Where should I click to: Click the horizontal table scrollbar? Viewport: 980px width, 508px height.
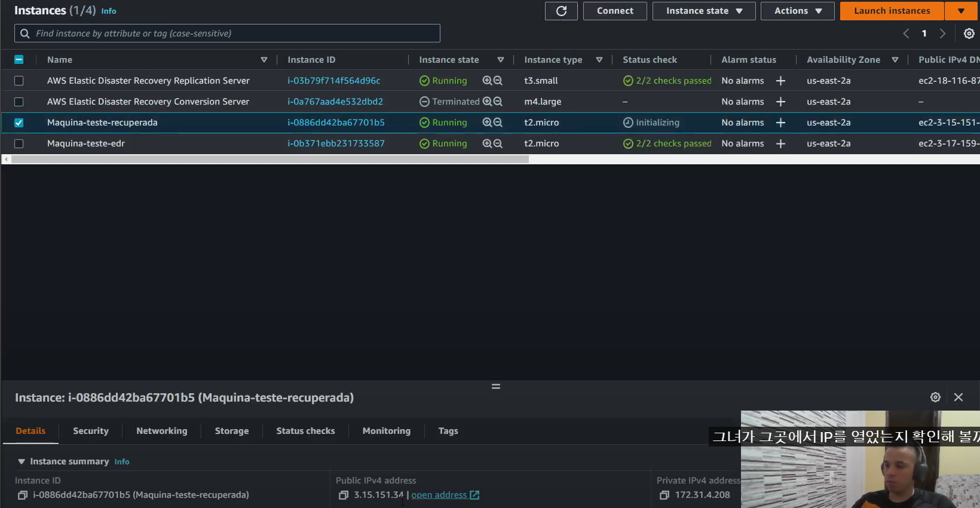point(270,160)
